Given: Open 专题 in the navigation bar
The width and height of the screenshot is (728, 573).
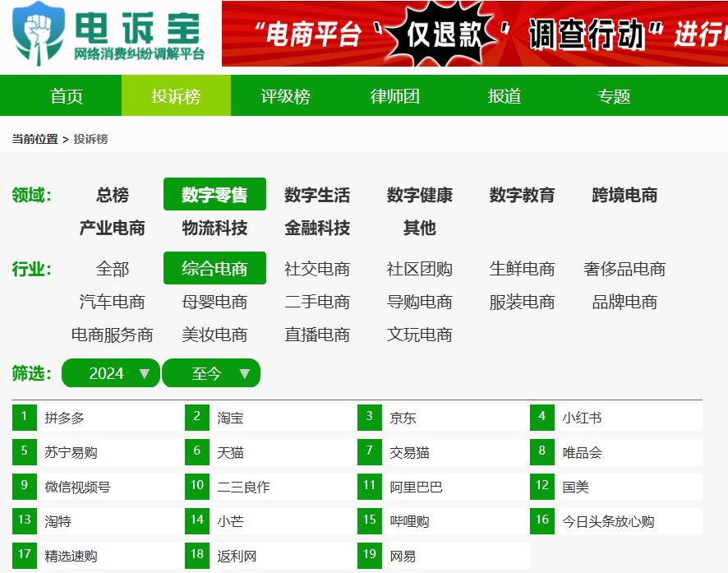Looking at the screenshot, I should pyautogui.click(x=614, y=96).
